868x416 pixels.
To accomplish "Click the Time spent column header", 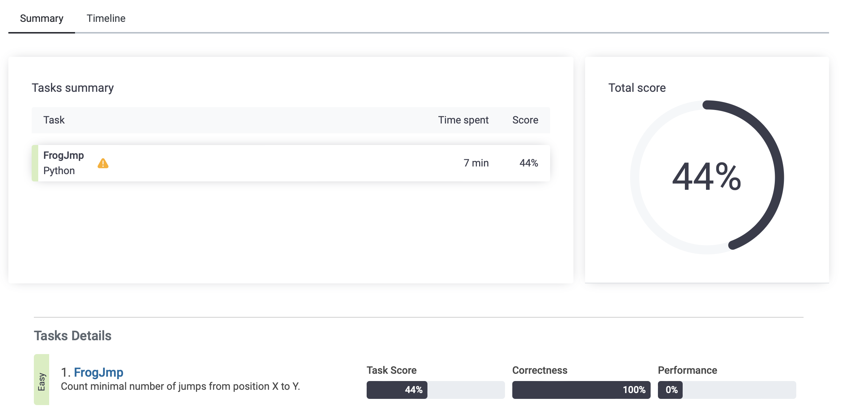I will click(x=463, y=120).
